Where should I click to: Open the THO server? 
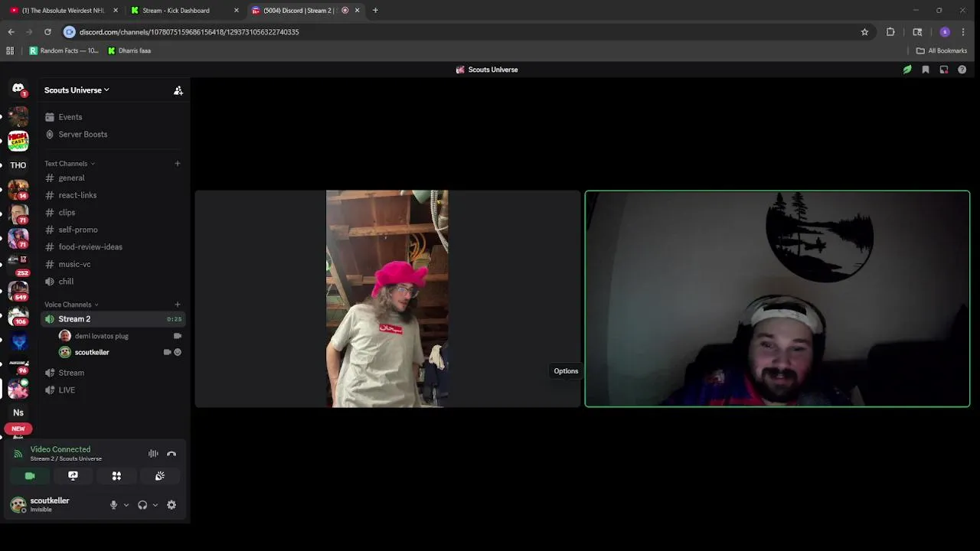click(x=18, y=165)
